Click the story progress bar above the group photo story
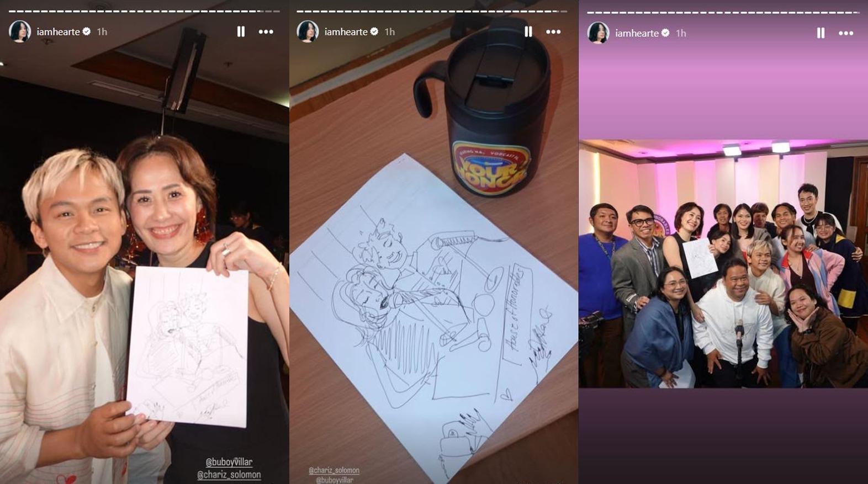This screenshot has height=484, width=868. (x=723, y=12)
